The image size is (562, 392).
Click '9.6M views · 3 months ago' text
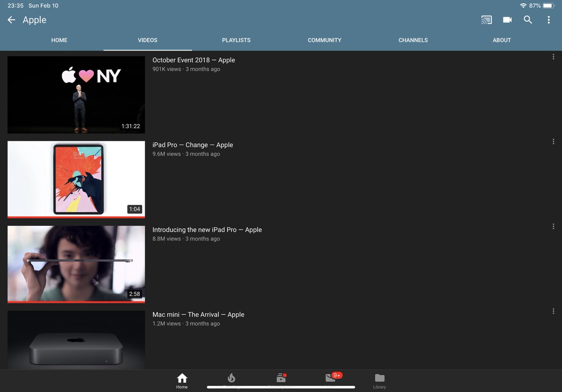tap(186, 154)
